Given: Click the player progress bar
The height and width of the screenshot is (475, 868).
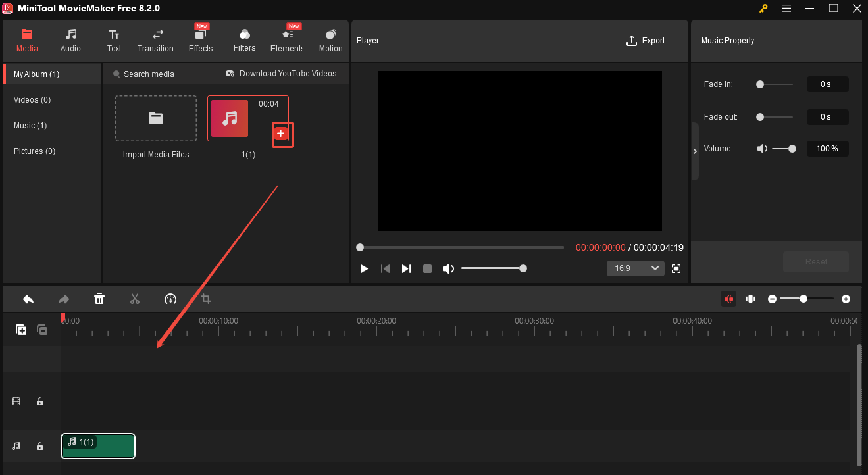Looking at the screenshot, I should pos(461,247).
